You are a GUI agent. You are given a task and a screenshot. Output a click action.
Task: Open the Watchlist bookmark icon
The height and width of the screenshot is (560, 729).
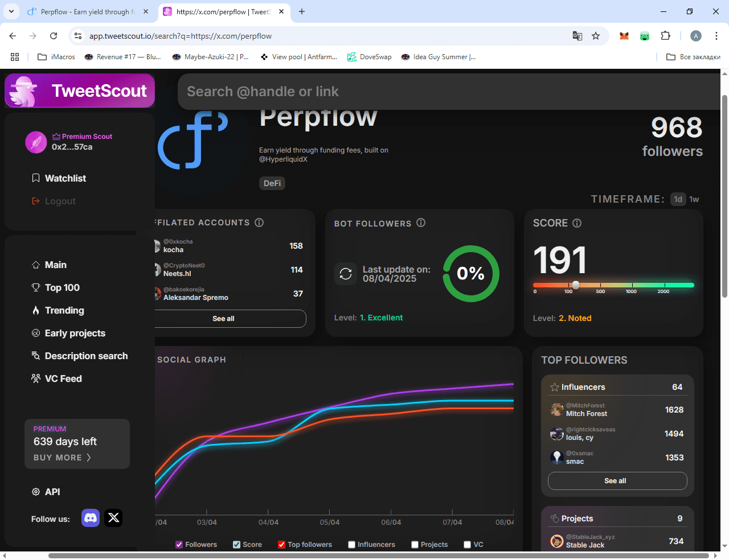(x=36, y=178)
